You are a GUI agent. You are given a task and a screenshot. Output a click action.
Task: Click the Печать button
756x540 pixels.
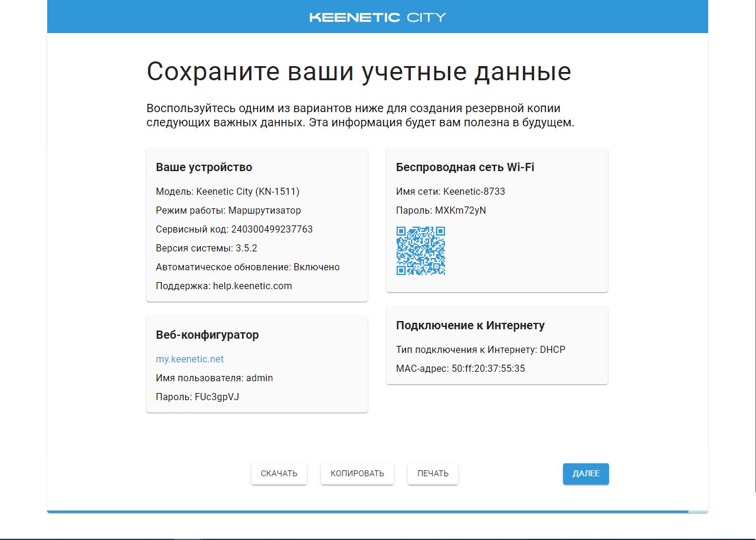[x=433, y=474]
